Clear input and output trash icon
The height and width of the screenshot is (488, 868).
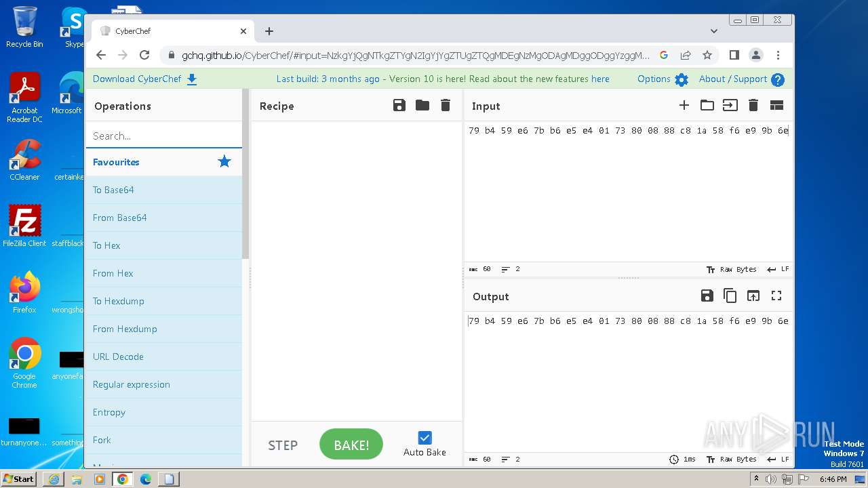[x=753, y=105]
